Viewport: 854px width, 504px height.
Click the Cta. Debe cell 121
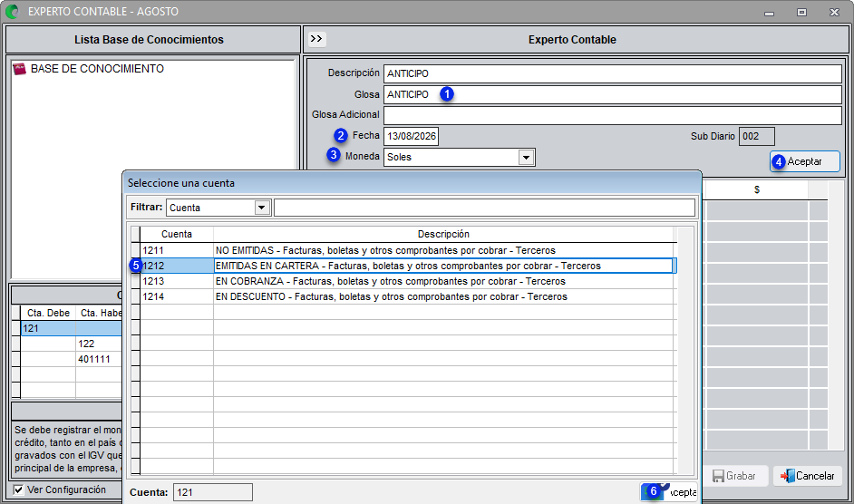point(48,328)
